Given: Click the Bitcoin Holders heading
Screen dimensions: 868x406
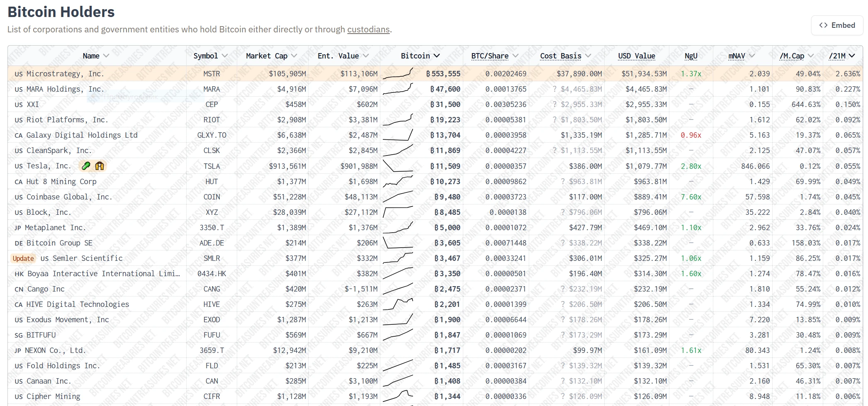Looking at the screenshot, I should [x=61, y=12].
